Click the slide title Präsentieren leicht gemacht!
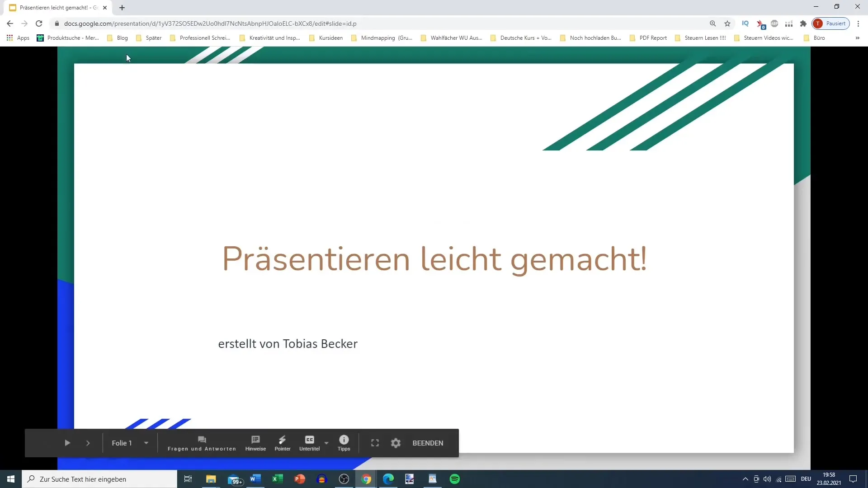Image resolution: width=868 pixels, height=488 pixels. point(434,259)
